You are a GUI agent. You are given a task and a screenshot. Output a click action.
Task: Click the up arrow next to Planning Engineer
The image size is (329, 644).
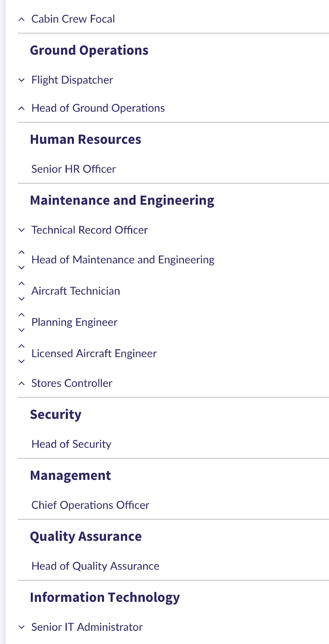[22, 315]
